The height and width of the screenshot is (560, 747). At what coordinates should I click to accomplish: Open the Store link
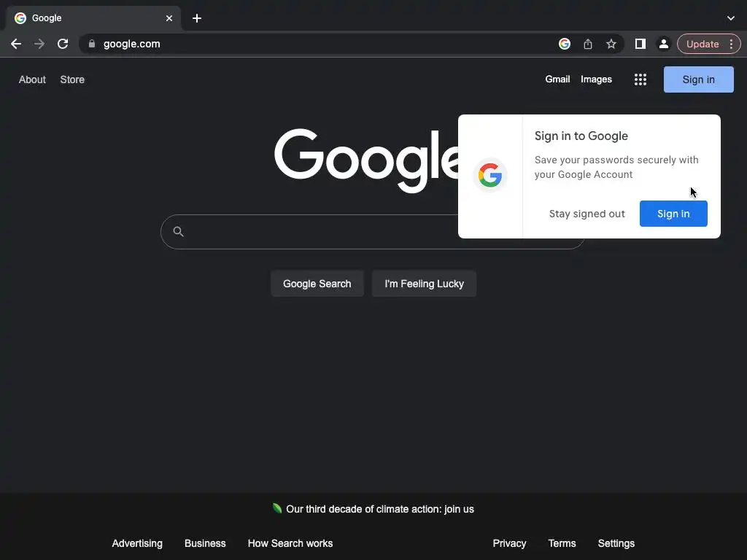72,79
